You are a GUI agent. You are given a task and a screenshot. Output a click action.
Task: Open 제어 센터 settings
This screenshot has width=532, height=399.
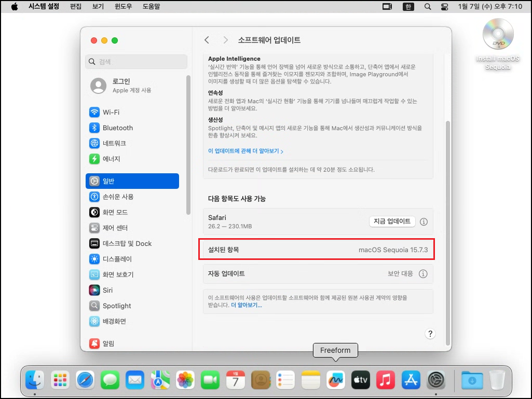click(132, 228)
